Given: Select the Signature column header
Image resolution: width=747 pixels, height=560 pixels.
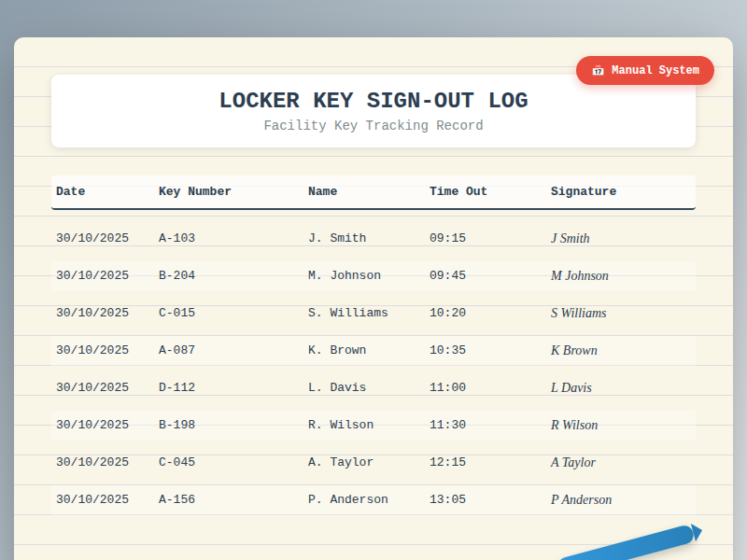Looking at the screenshot, I should [x=584, y=190].
